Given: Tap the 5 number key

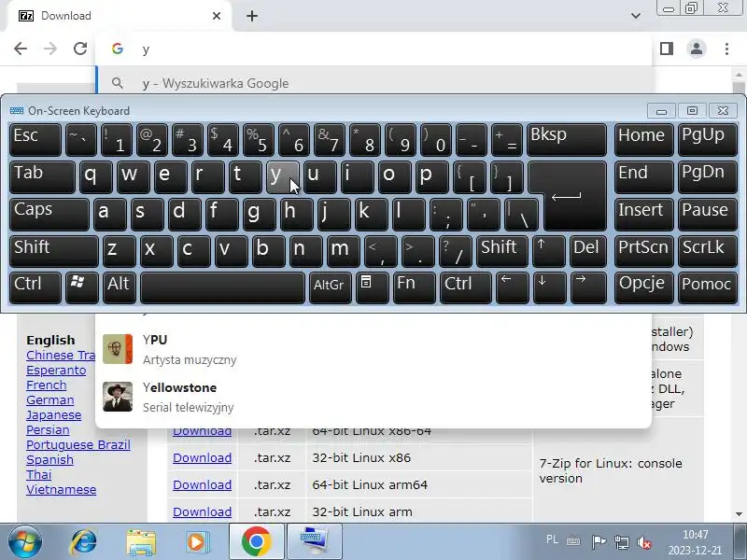Looking at the screenshot, I should (x=260, y=139).
